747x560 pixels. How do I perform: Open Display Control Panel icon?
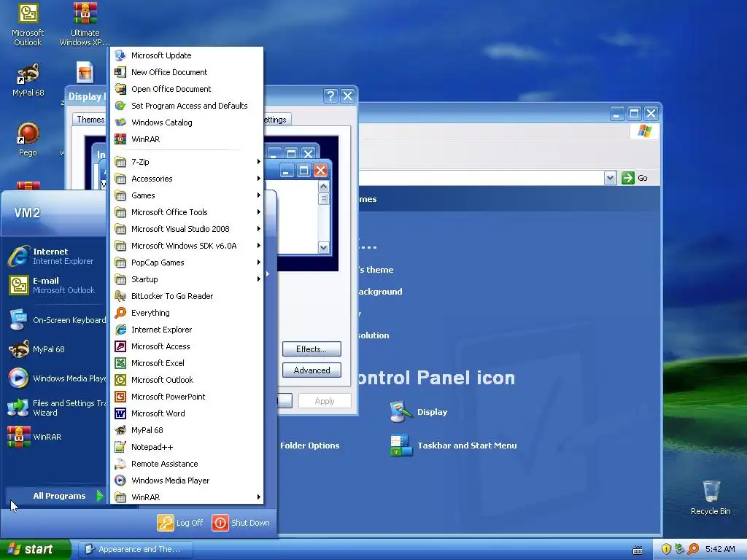coord(419,412)
